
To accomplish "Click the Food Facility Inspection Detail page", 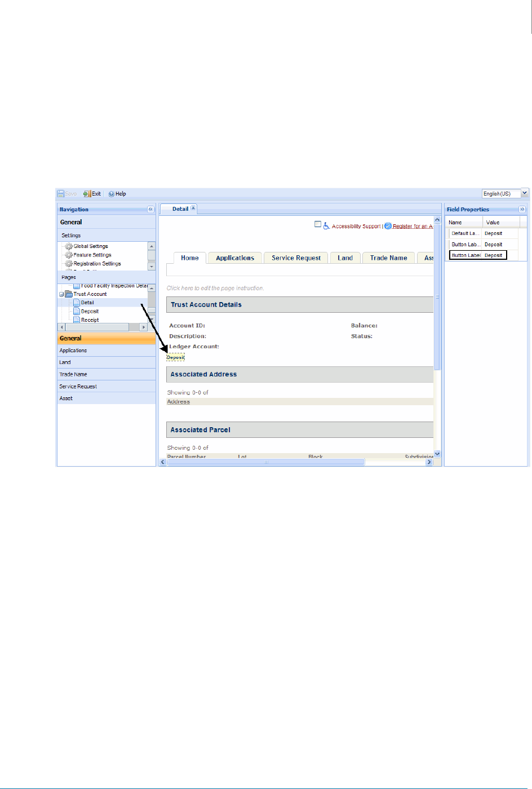I will point(114,286).
